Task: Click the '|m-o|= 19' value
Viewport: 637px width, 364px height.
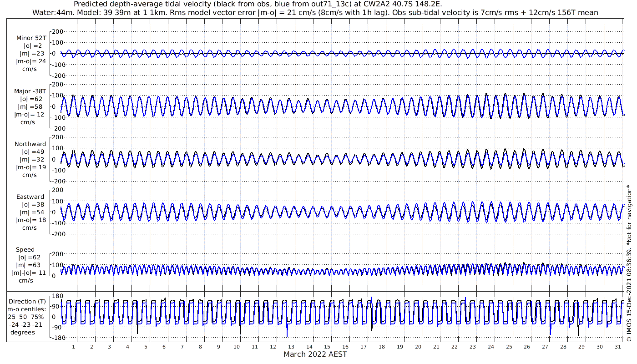Action: coord(31,167)
